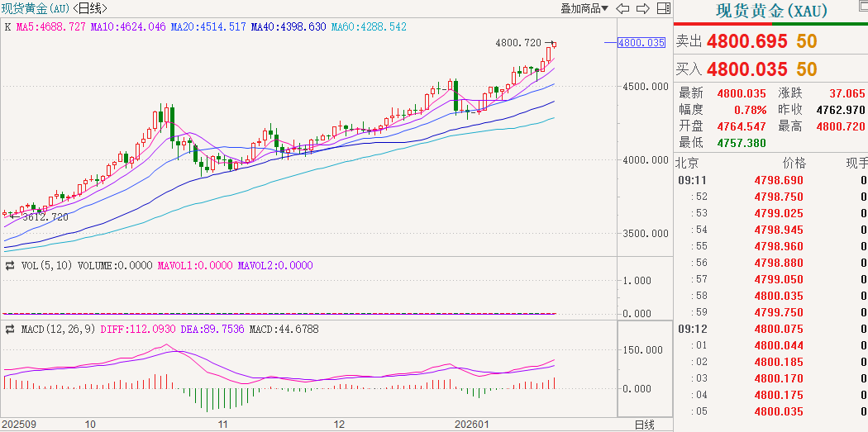Click the right arrow for next symbol
Screen dimensions: 868x432
point(642,9)
